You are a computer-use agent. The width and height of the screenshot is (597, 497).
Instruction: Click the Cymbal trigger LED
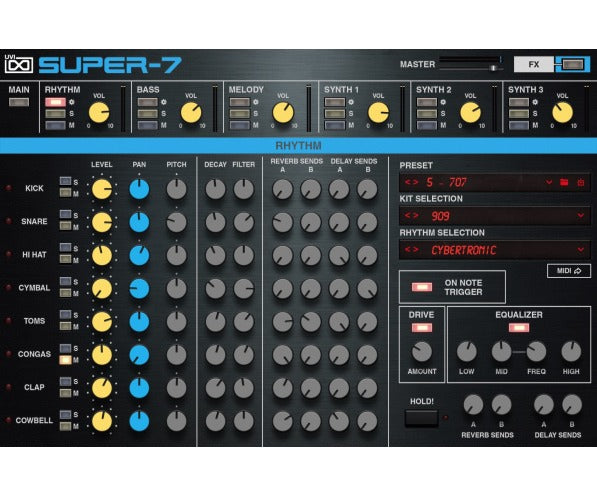[x=8, y=288]
